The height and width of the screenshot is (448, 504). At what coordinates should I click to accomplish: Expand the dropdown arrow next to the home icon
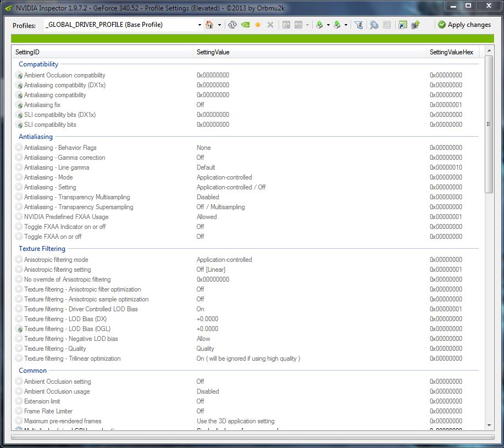click(219, 25)
